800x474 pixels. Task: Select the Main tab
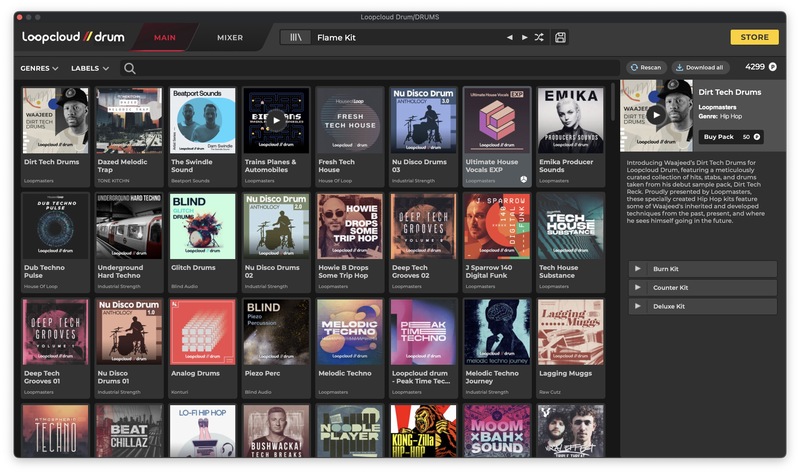click(x=164, y=38)
